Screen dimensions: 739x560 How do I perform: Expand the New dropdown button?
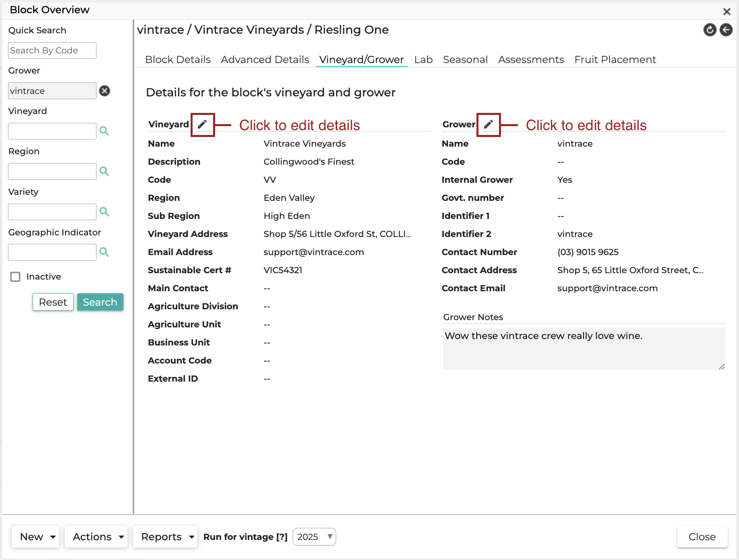point(35,537)
